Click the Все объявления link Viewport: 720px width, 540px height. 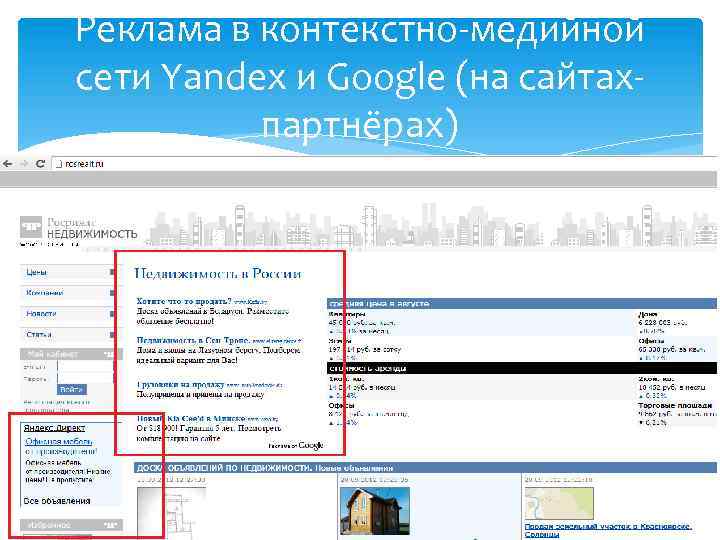click(57, 501)
